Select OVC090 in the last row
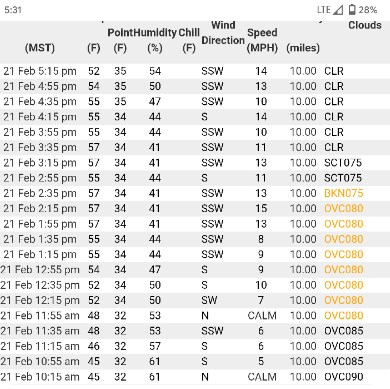390x389 pixels. (344, 377)
